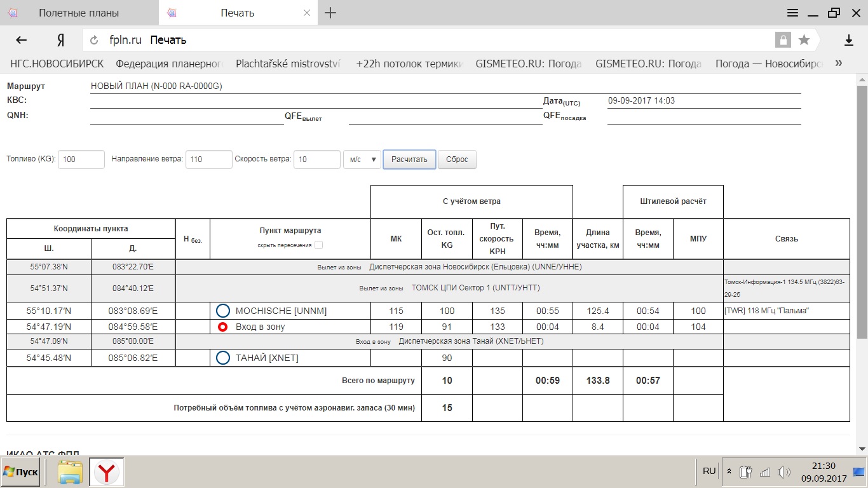Click the circle marker next to MOCHISCHE [UNNM]
Screen dimensions: 868x488
coord(222,311)
